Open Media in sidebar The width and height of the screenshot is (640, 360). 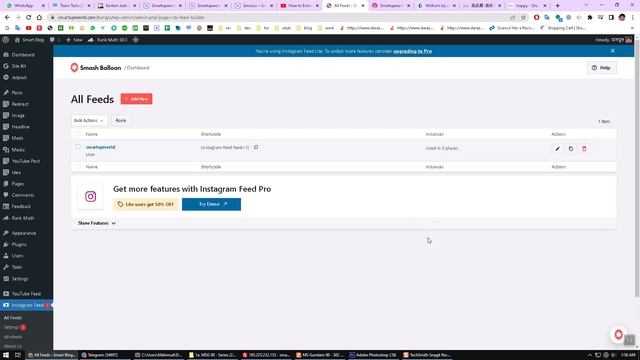tap(18, 150)
